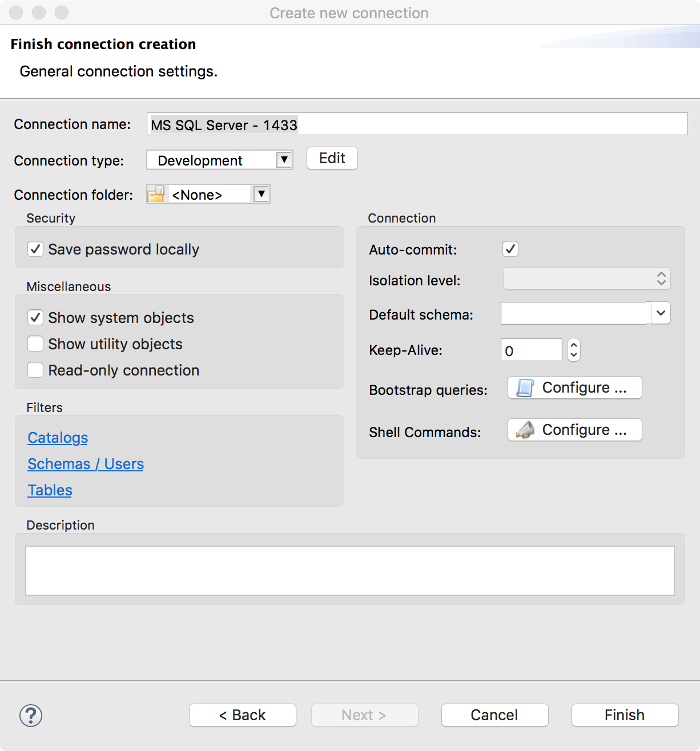
Task: Expand the Connection folder dropdown arrow
Action: (261, 194)
